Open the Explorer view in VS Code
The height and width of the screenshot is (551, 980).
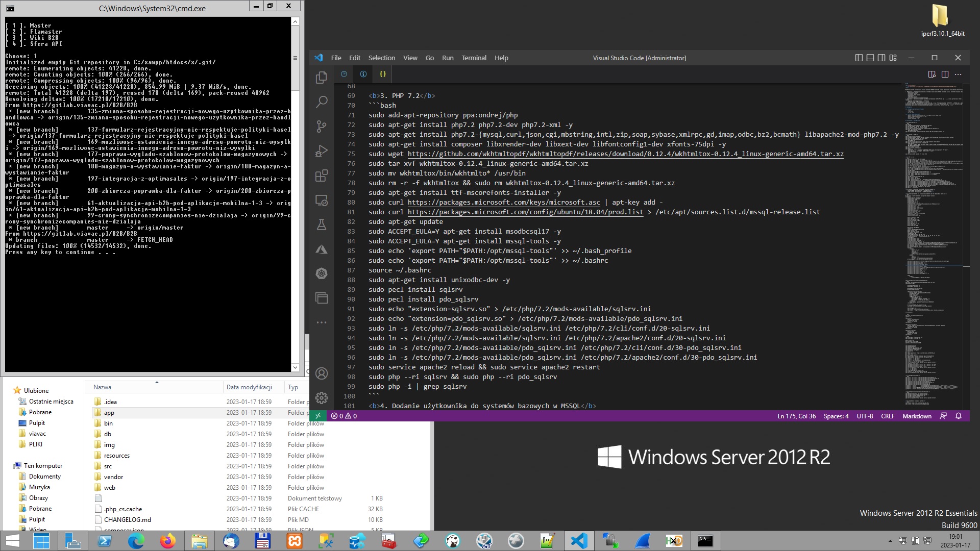pos(322,78)
